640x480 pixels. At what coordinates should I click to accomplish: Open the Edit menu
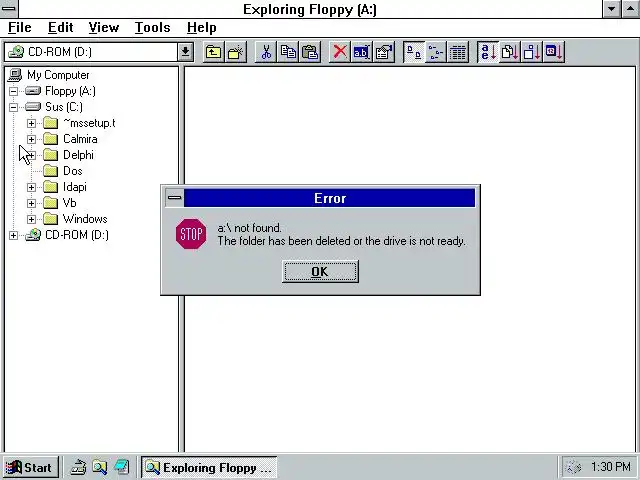pyautogui.click(x=60, y=27)
